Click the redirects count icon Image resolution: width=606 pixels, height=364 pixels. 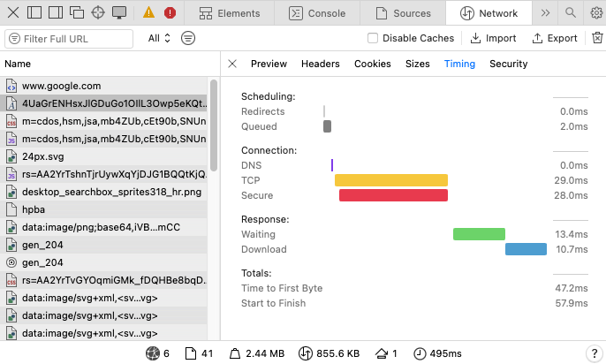click(x=382, y=353)
